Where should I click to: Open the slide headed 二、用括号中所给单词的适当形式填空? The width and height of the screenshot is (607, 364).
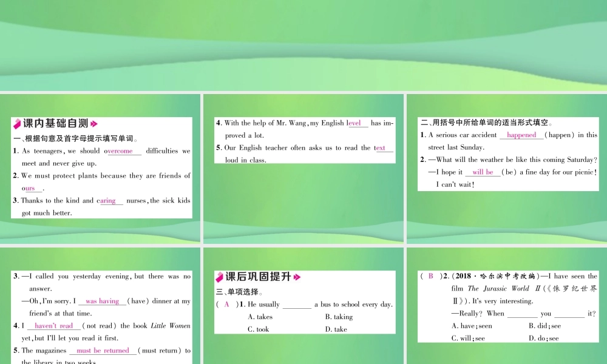pos(507,168)
